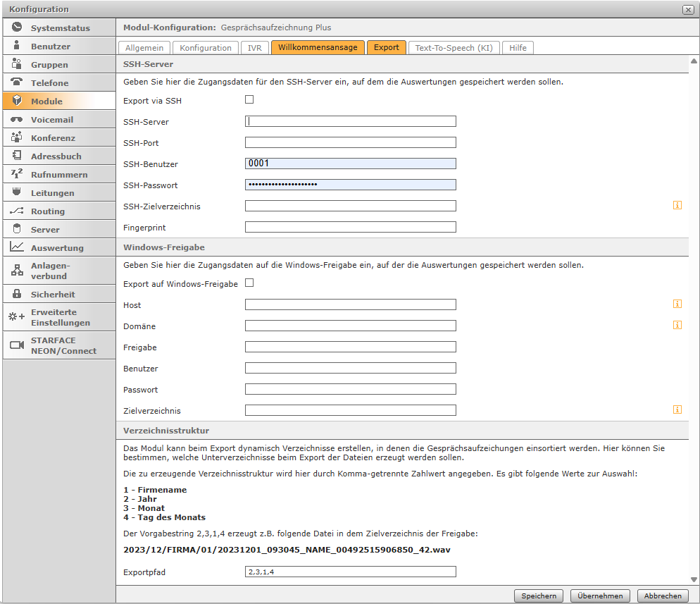The width and height of the screenshot is (700, 604).
Task: Click the Adressbuch book icon
Action: pyautogui.click(x=17, y=156)
